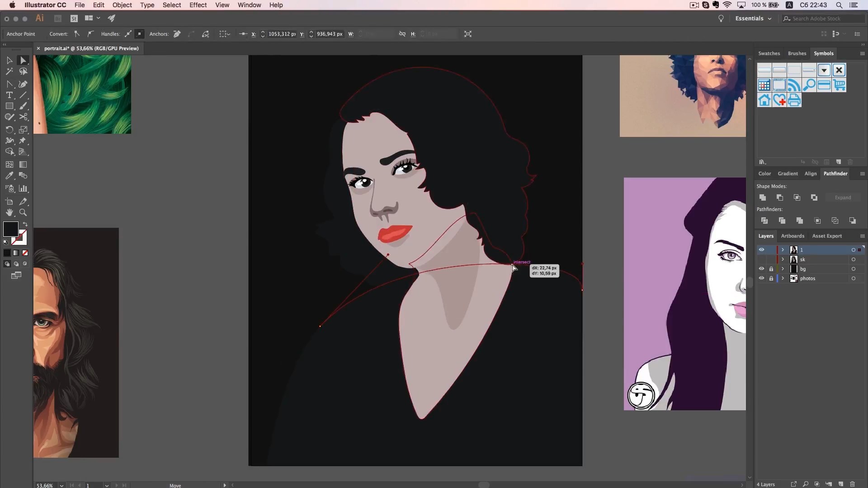868x488 pixels.
Task: Switch to the Swatches tab
Action: click(769, 53)
